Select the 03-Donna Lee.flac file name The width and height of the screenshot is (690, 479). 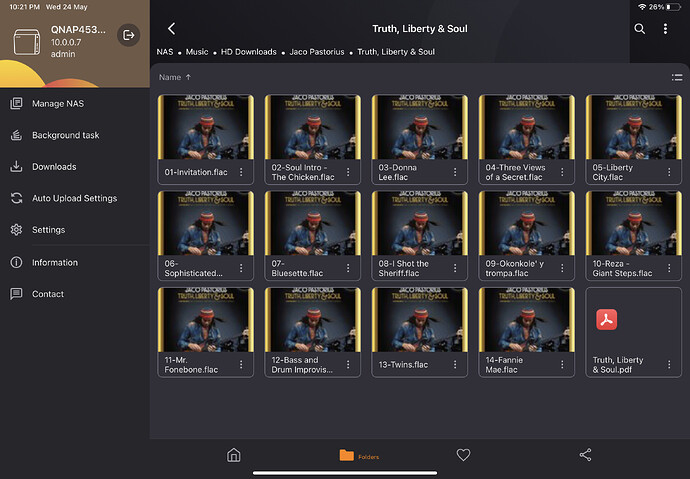pyautogui.click(x=397, y=172)
